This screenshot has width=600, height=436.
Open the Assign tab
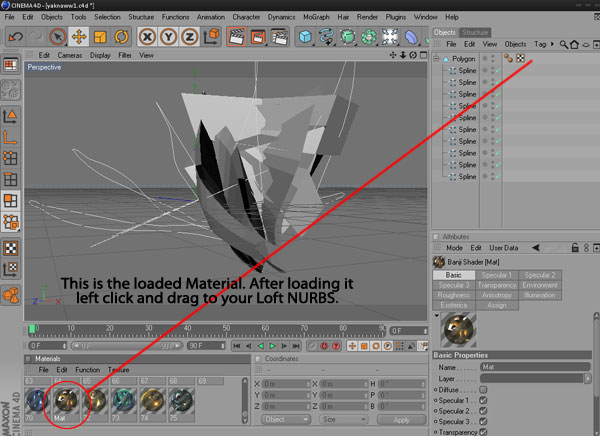click(497, 305)
